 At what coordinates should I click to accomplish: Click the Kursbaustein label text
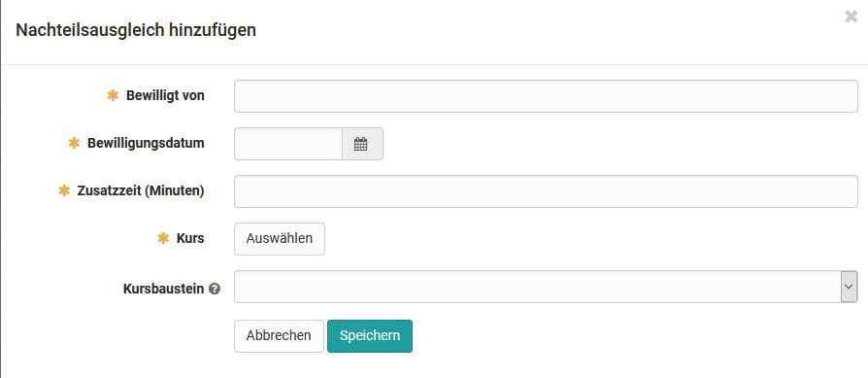coord(163,289)
